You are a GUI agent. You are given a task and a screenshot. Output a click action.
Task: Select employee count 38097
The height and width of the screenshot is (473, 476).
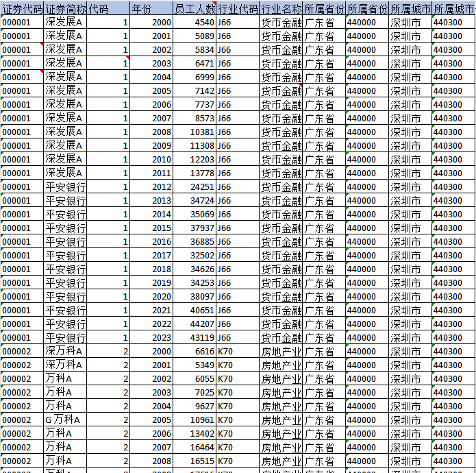pos(195,296)
